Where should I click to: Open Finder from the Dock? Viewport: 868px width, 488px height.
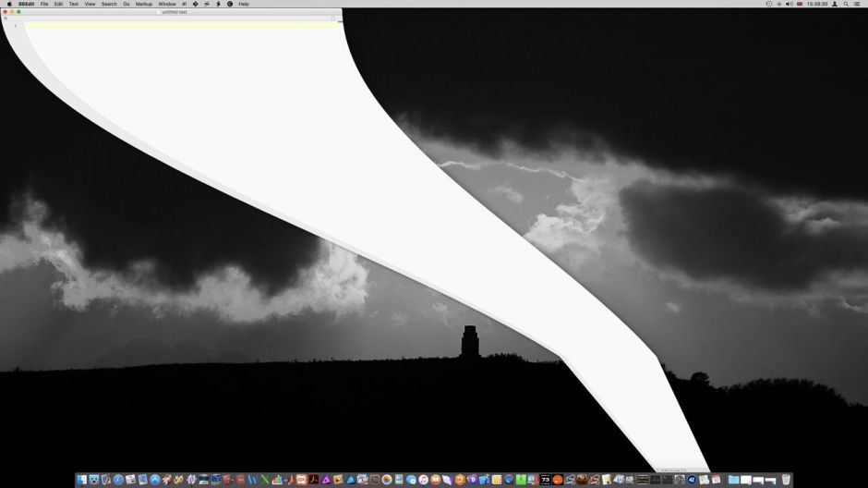[82, 480]
